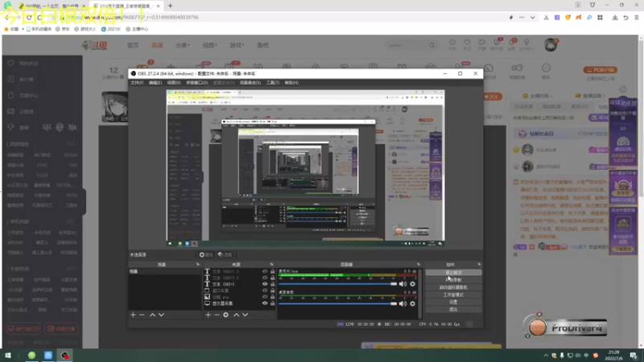Remove scene with minus icon in Scenes panel

142,315
